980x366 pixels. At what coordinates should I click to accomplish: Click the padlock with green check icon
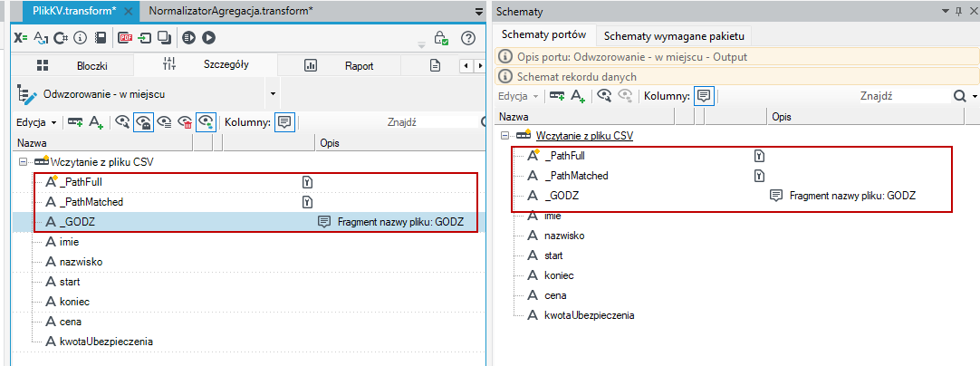(442, 37)
